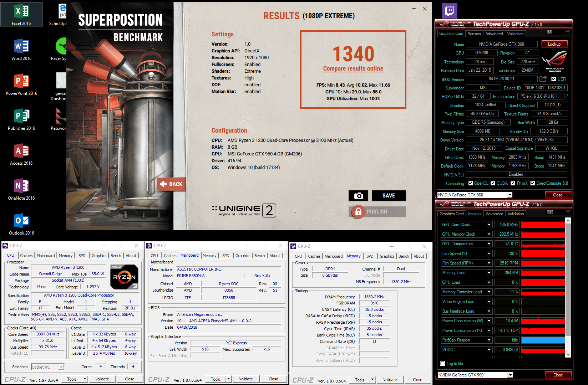This screenshot has height=385, width=588.
Task: Click the Back arrow in Superposition
Action: 171,184
